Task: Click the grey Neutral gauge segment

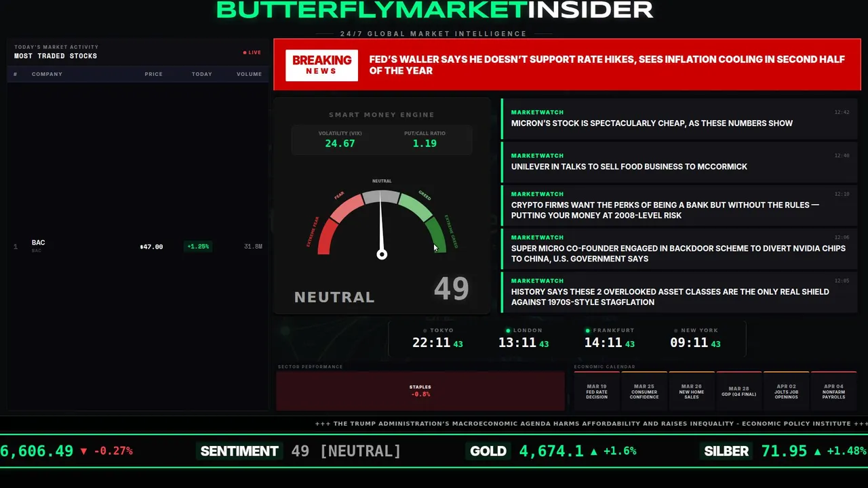Action: [381, 197]
